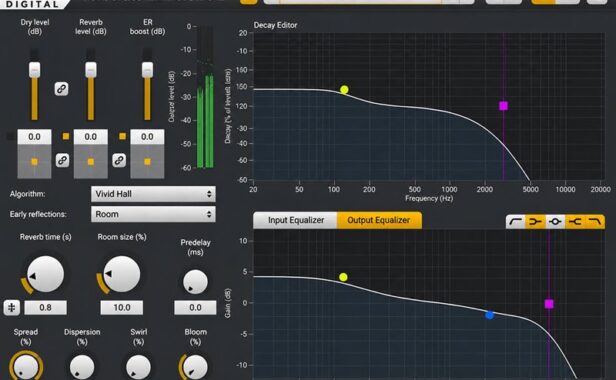This screenshot has height=380, width=616.
Task: Click the Reverb level slider handle
Action: tap(91, 70)
